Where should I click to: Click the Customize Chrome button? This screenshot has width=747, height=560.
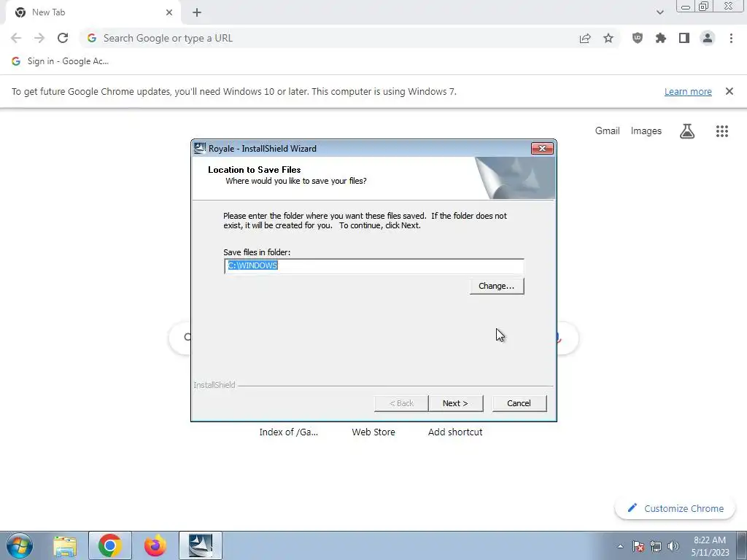pos(675,508)
